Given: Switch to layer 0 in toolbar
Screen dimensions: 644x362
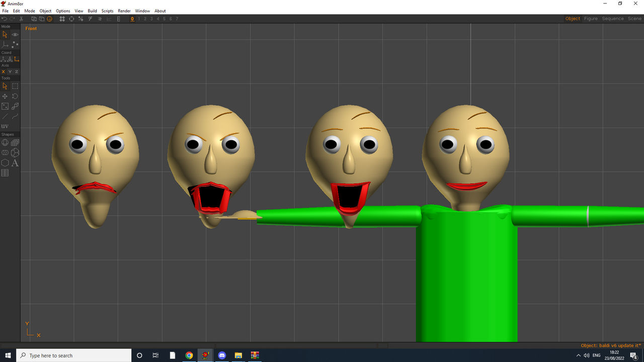Looking at the screenshot, I should pos(132,19).
